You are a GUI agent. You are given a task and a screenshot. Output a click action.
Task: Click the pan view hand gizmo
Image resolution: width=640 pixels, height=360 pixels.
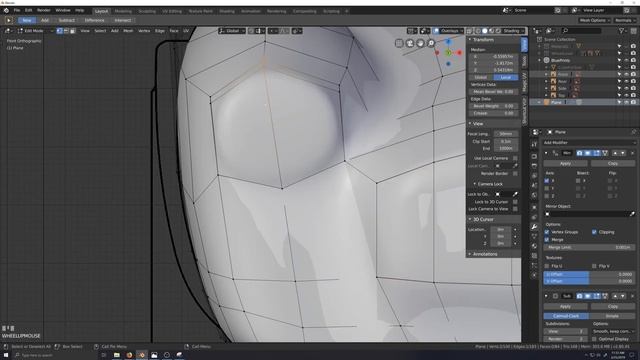pyautogui.click(x=420, y=43)
